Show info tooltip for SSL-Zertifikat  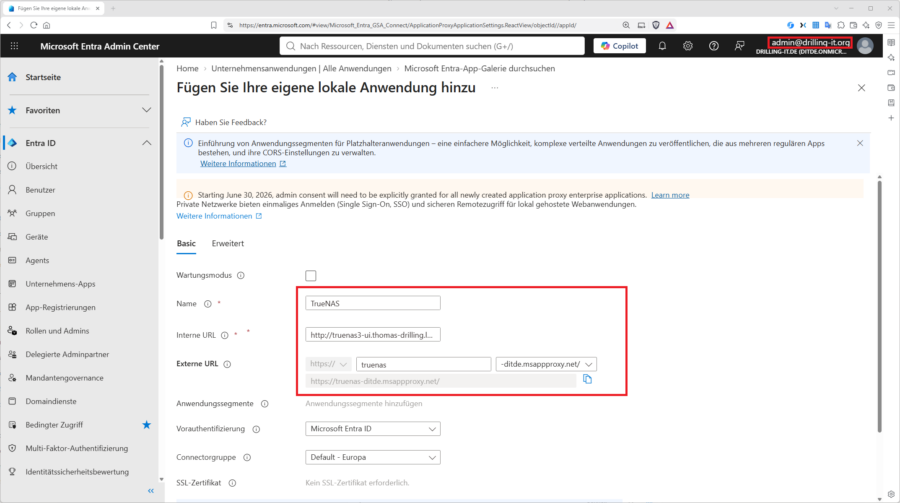tap(232, 483)
